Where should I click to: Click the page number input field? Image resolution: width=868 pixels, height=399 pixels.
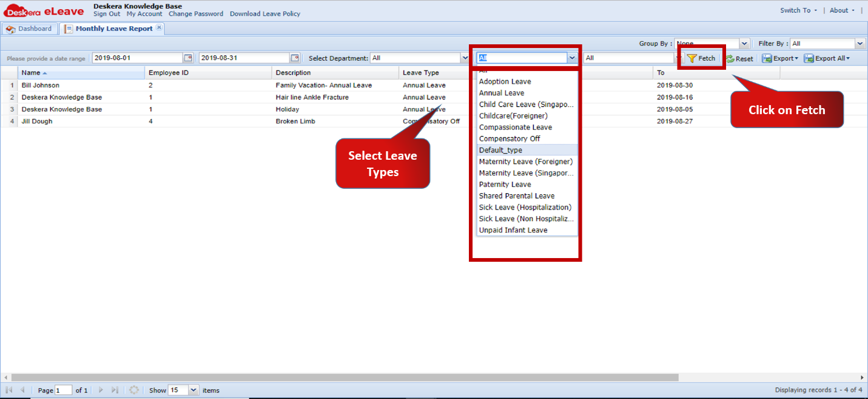64,390
